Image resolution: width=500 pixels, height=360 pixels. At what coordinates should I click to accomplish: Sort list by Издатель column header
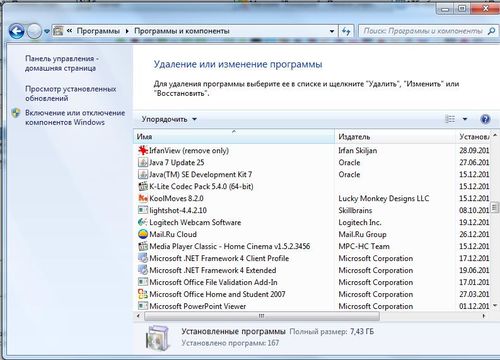coord(395,137)
